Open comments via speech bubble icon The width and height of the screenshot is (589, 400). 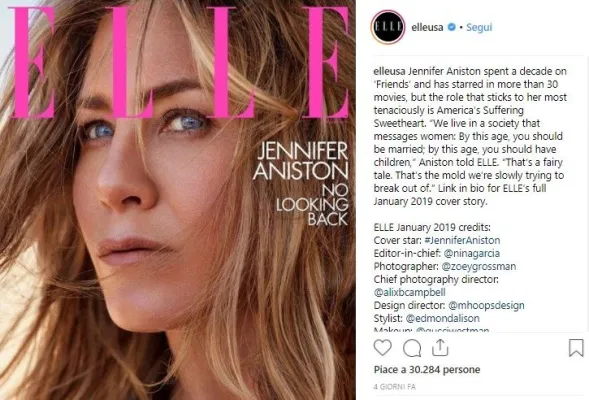pos(412,348)
